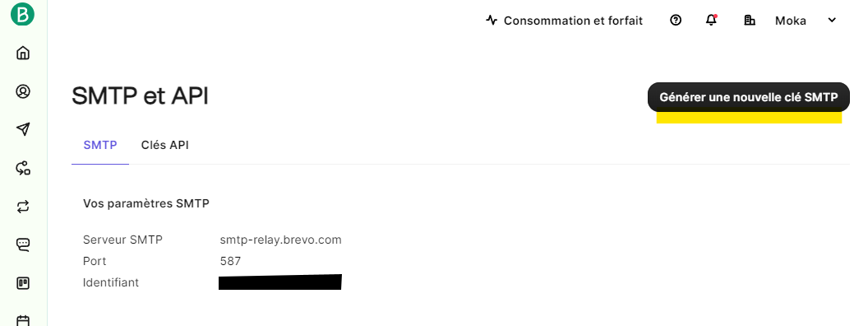868x326 pixels.
Task: Click the Brevo logo
Action: coord(23,14)
